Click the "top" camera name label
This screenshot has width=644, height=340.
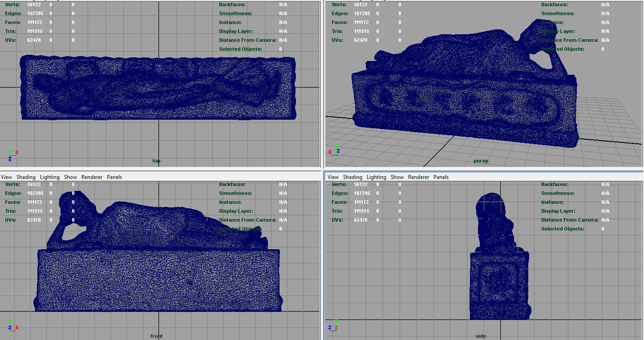[156, 161]
